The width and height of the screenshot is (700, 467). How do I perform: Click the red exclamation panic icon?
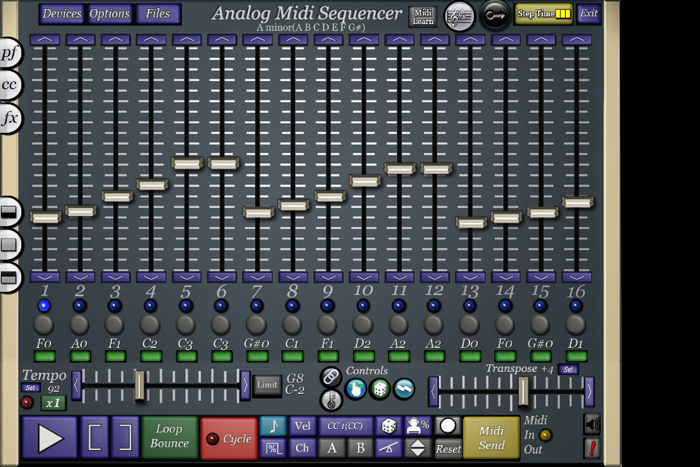(x=592, y=448)
